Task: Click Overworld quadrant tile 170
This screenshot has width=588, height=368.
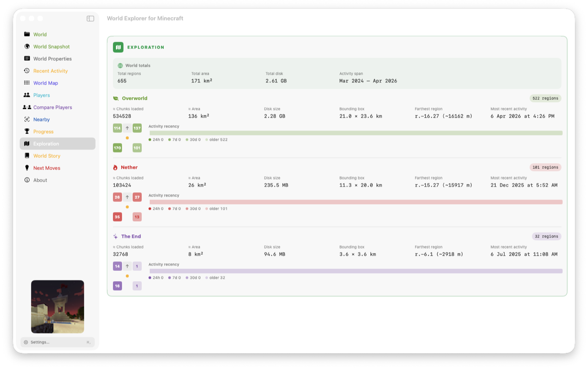Action: point(118,148)
